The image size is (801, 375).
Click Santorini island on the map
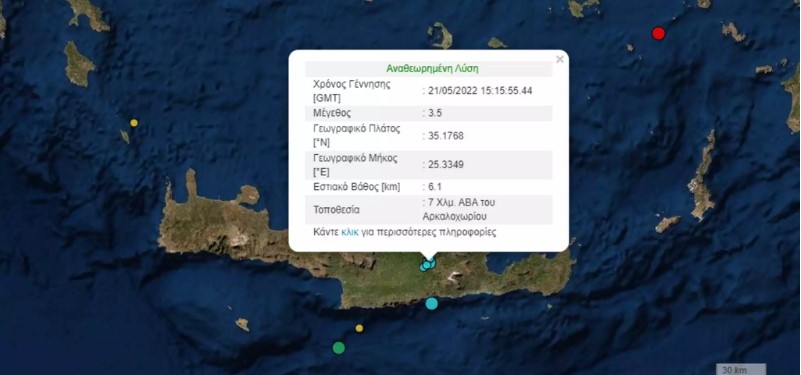point(441,35)
